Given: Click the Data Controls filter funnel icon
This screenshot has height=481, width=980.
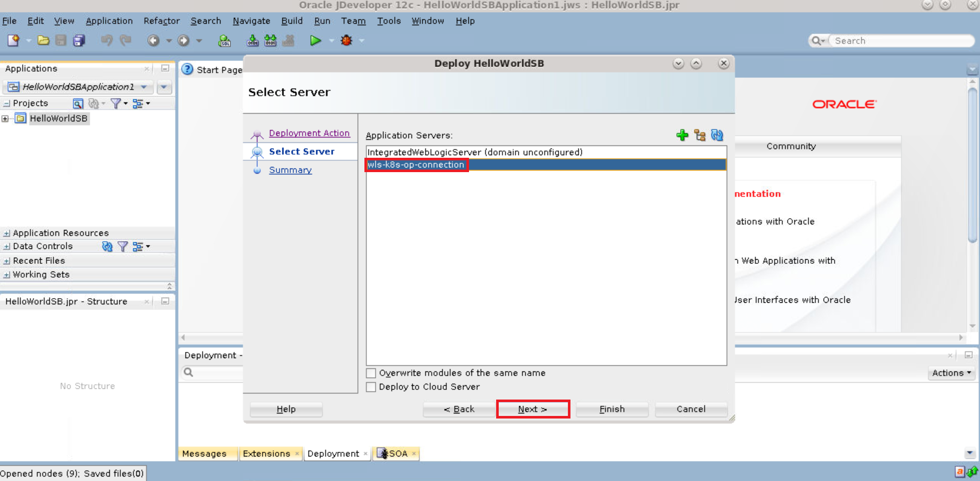Looking at the screenshot, I should point(122,246).
